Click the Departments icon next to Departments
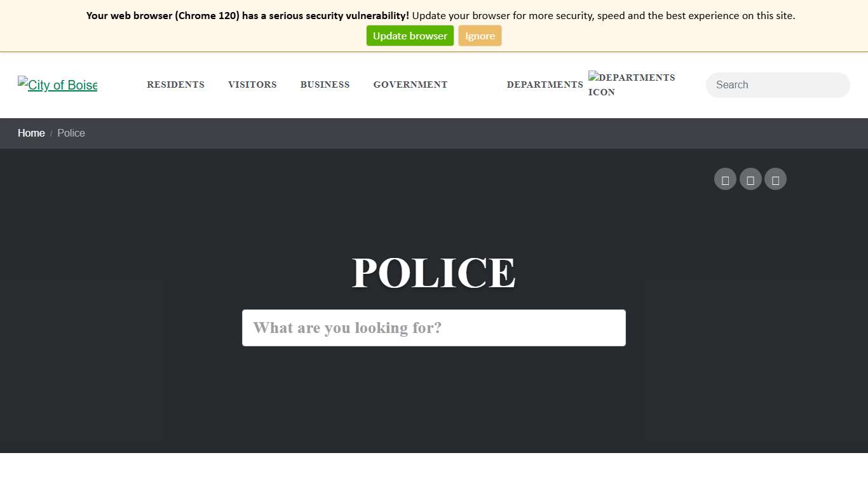Screen dimensions: 868x488 pyautogui.click(x=632, y=83)
